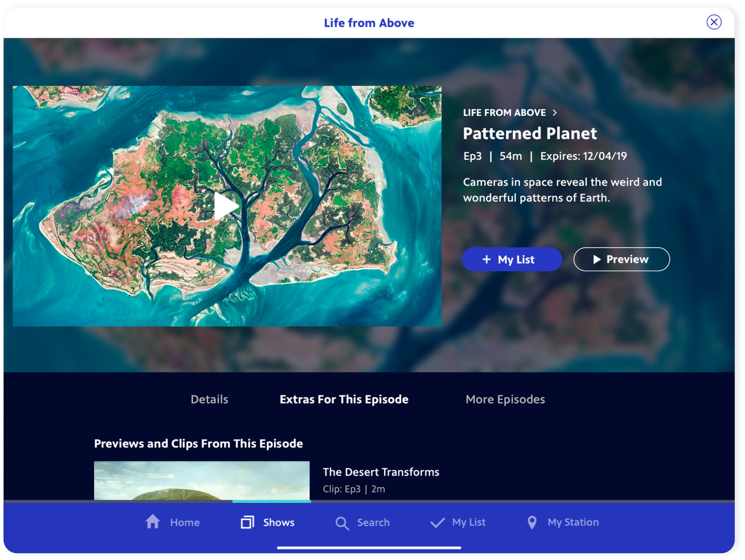This screenshot has width=745, height=560.
Task: Close the Life from Above overlay
Action: point(713,22)
